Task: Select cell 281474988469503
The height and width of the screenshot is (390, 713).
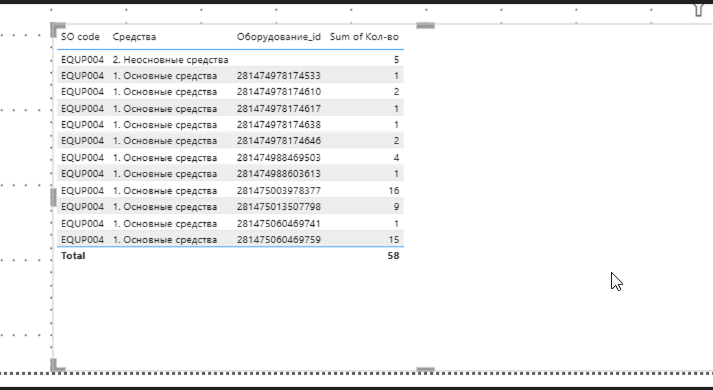Action: pyautogui.click(x=278, y=158)
